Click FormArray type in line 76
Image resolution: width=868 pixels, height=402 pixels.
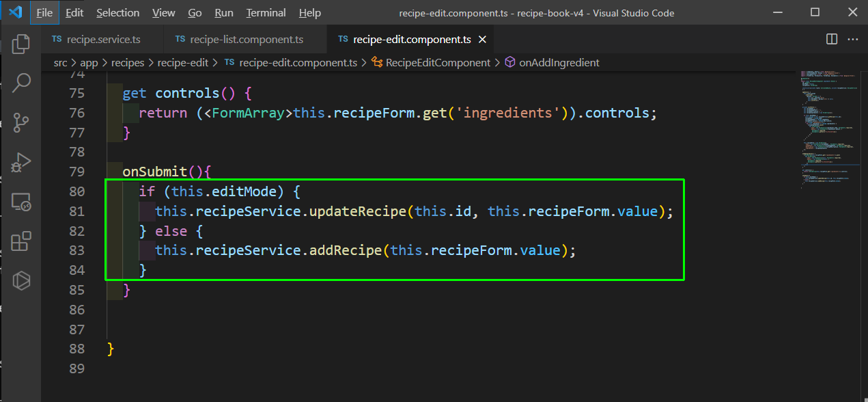[x=248, y=113]
